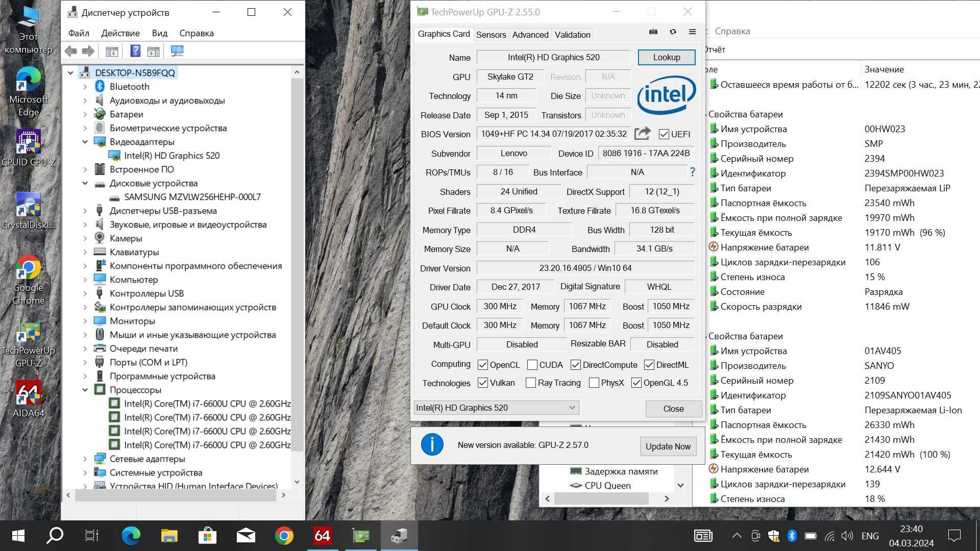Switch to the Advanced tab in GPU-Z
The width and height of the screenshot is (980, 551).
[x=530, y=35]
